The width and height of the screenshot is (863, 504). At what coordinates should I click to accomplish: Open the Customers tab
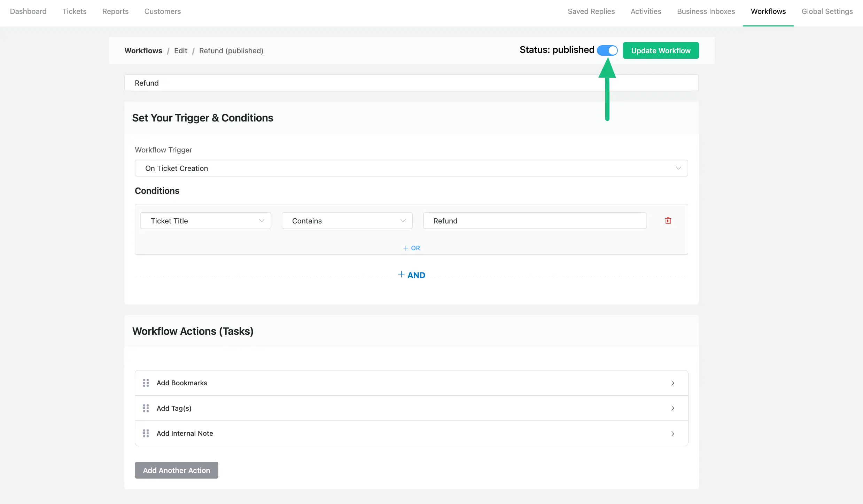point(163,11)
